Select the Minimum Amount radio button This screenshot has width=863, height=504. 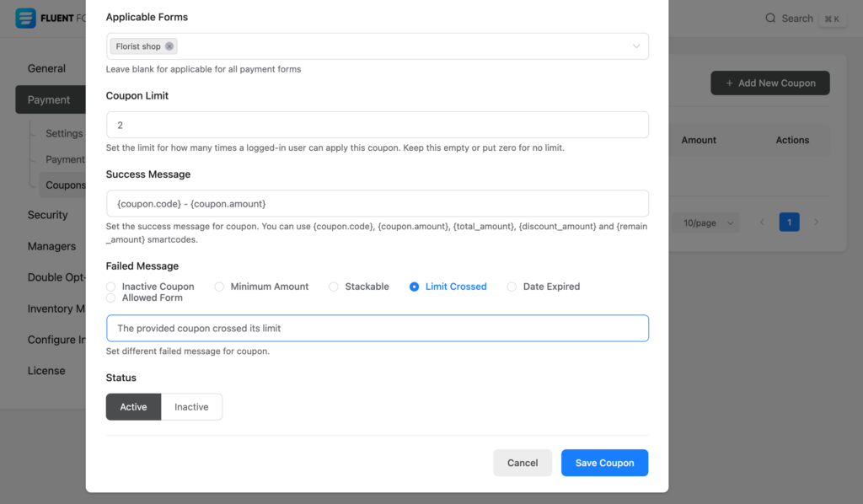219,287
